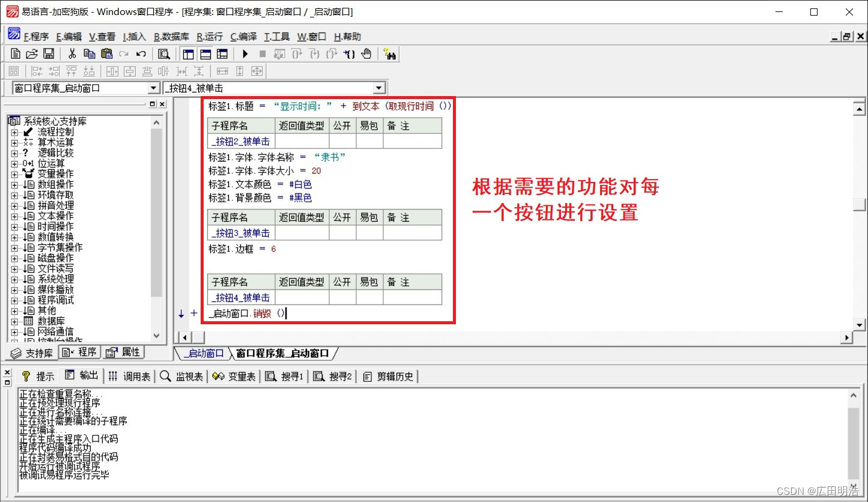Open the R.运行 menu

[x=209, y=37]
